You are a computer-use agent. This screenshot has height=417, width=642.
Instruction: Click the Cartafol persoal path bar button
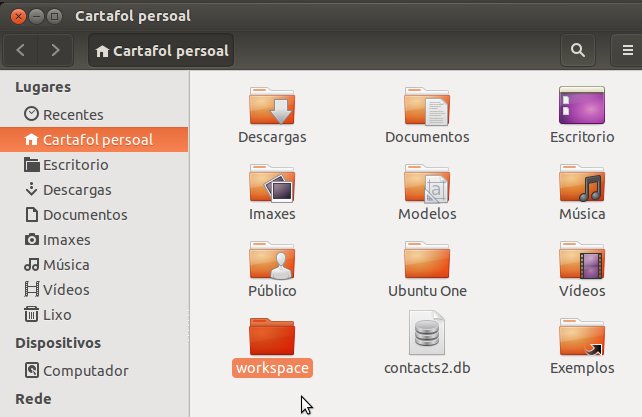coord(161,50)
